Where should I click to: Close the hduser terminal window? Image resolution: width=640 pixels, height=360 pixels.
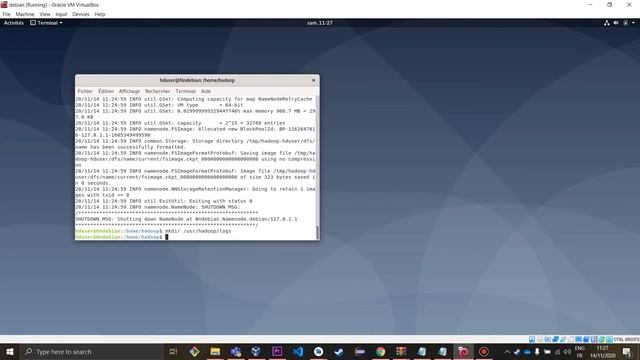pyautogui.click(x=313, y=80)
